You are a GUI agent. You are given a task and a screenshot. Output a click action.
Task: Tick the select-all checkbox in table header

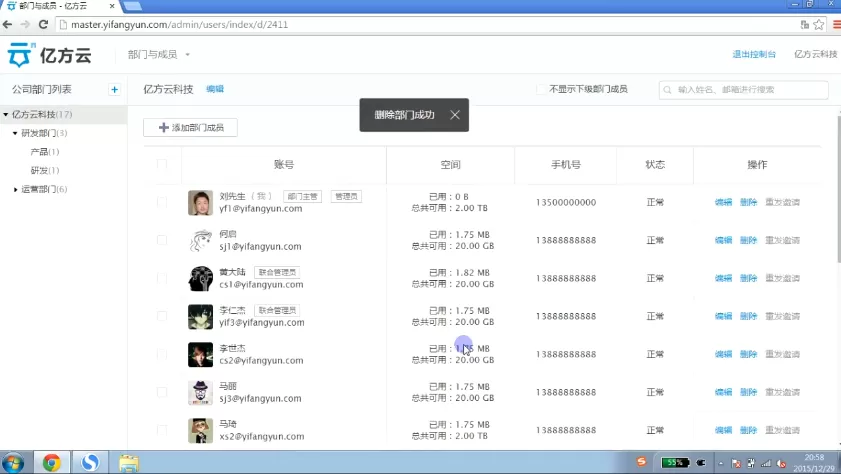[x=161, y=164]
